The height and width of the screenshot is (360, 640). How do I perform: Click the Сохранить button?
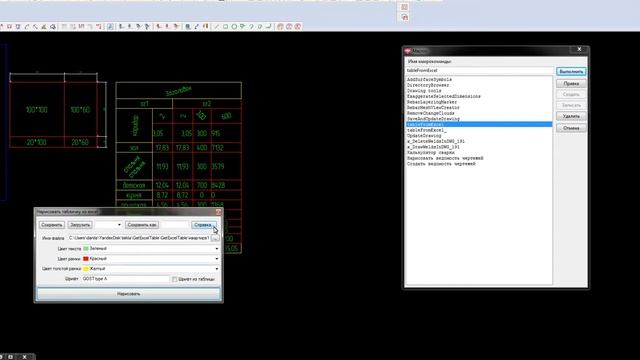click(x=52, y=225)
